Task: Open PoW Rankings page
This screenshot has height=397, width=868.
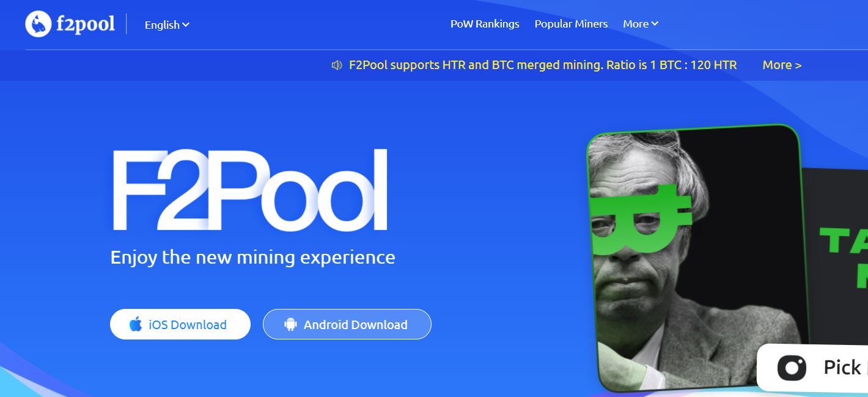Action: [485, 24]
